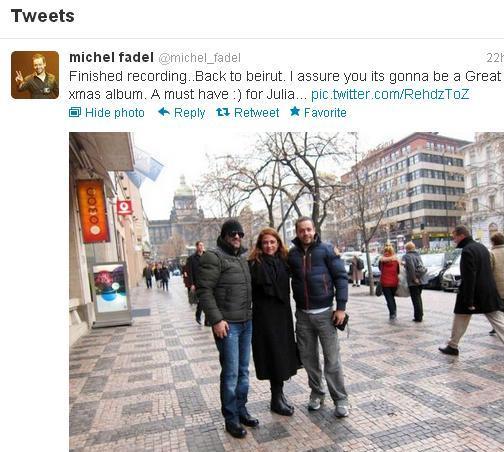The image size is (504, 452).
Task: Click the orange sign in the photo
Action: 93,211
